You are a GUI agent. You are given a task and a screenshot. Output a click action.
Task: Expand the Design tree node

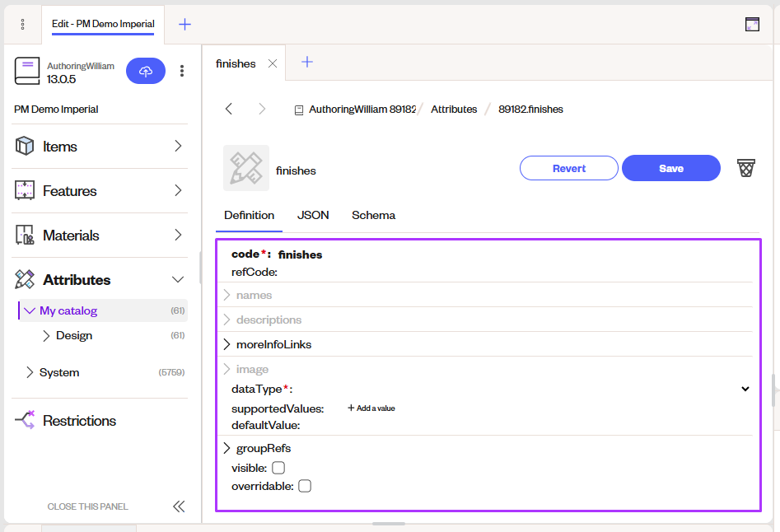click(46, 336)
